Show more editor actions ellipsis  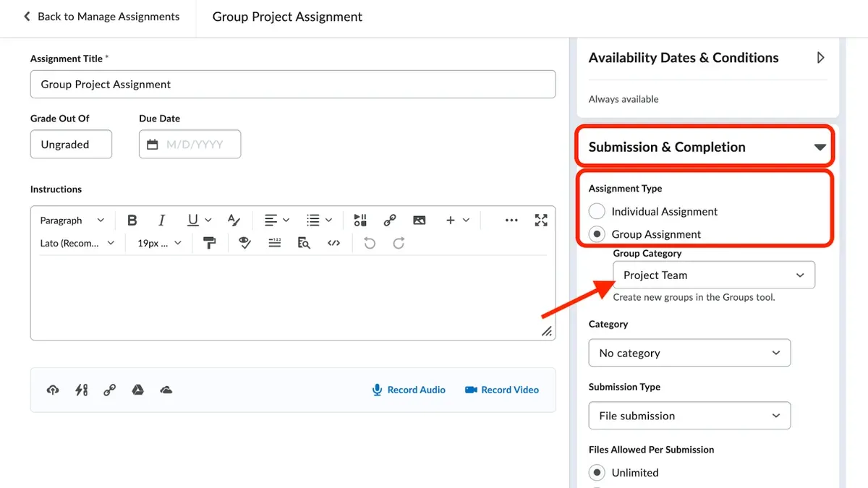point(511,221)
